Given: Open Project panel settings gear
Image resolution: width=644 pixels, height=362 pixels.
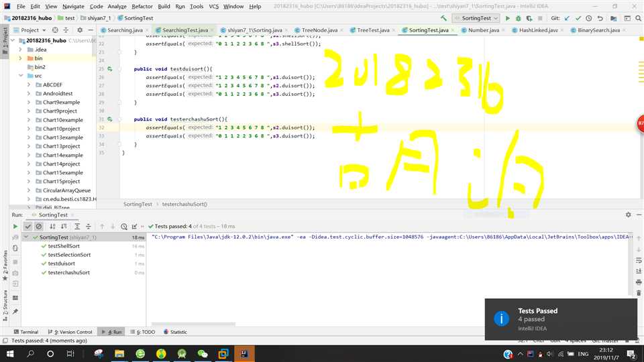Looking at the screenshot, I should [x=80, y=30].
